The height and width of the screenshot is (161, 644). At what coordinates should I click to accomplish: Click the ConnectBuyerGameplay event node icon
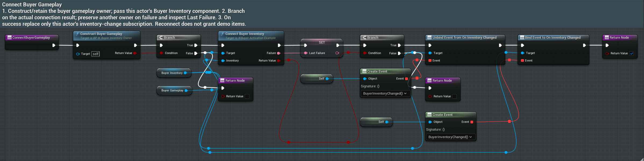tap(9, 38)
